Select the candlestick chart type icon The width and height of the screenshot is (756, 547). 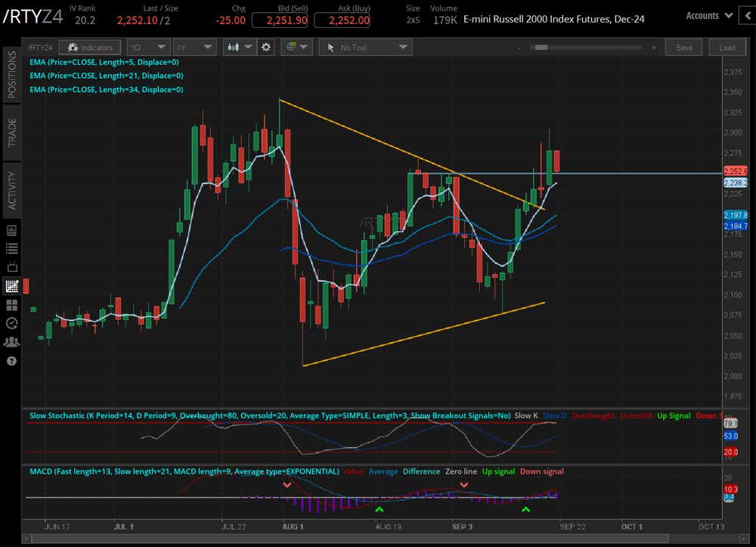click(x=234, y=47)
